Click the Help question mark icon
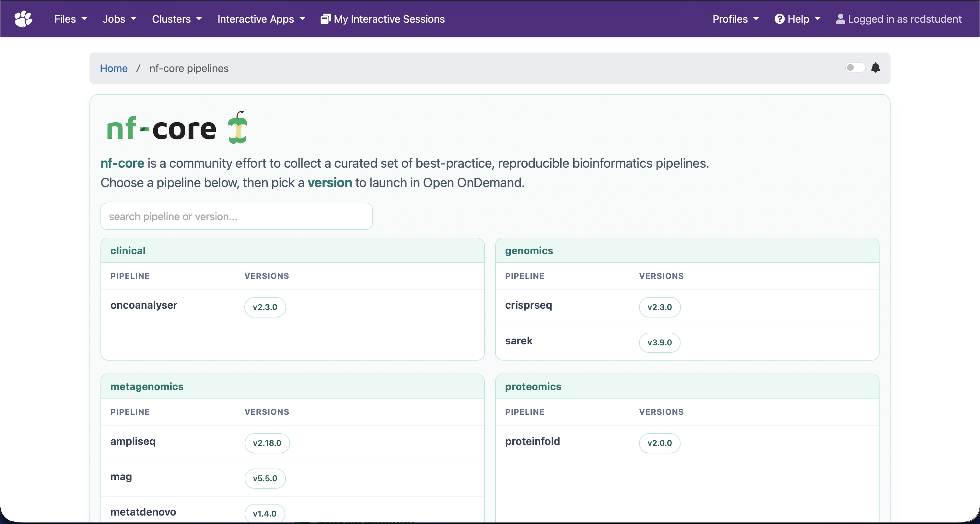 click(x=779, y=19)
